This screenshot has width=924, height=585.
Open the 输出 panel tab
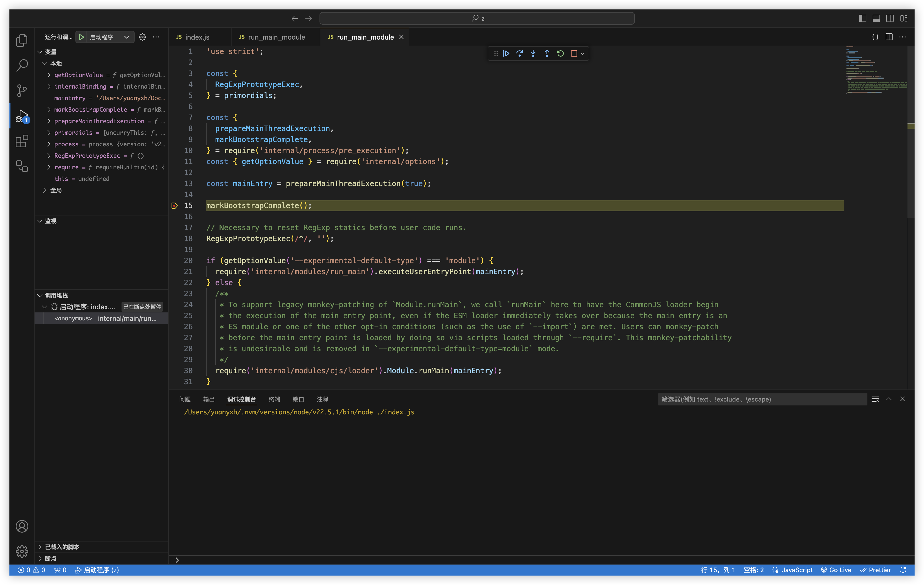coord(209,399)
